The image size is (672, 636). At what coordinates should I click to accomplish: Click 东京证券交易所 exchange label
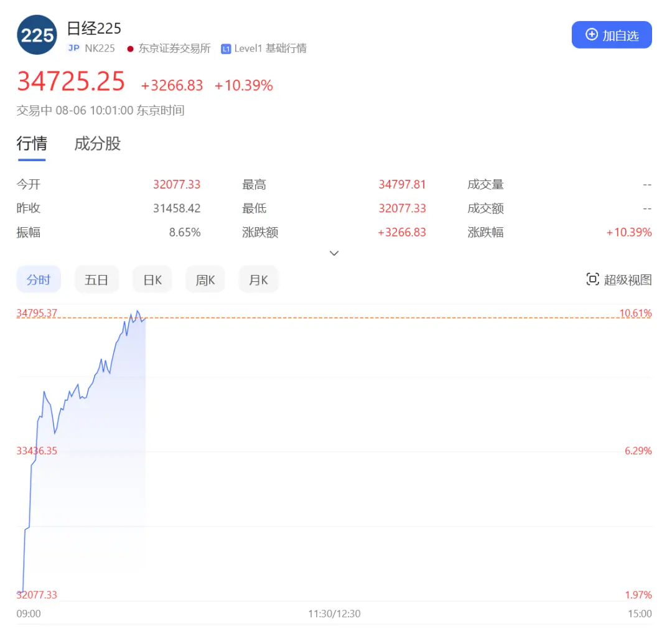(x=174, y=49)
